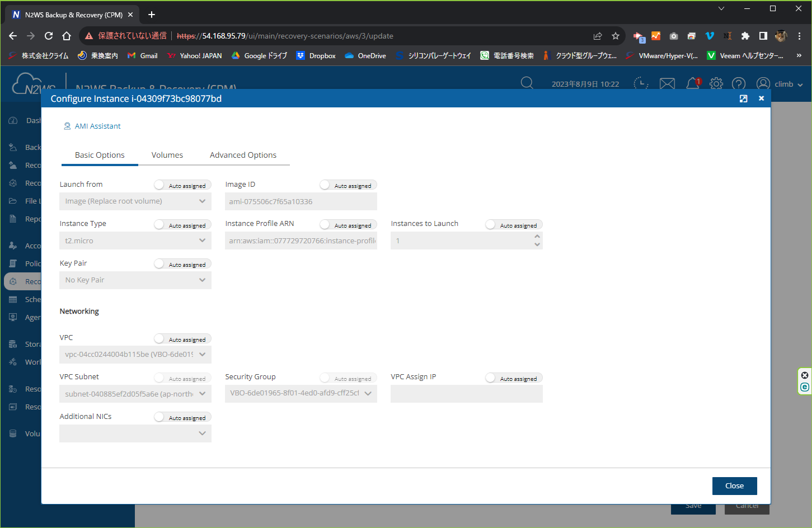Viewport: 812px width, 528px height.
Task: Open the OneDrive bookmark
Action: [x=365, y=55]
